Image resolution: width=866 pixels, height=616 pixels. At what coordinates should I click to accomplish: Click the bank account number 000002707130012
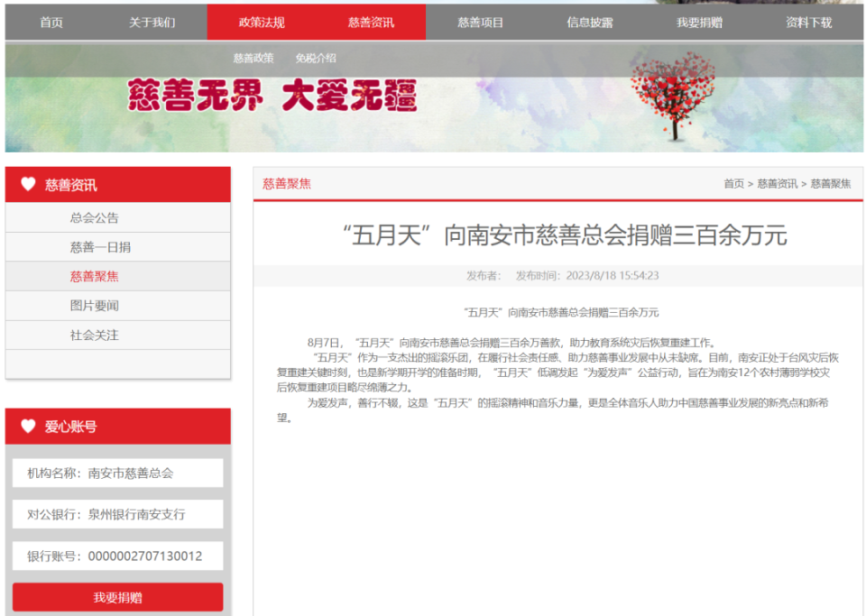(x=145, y=556)
